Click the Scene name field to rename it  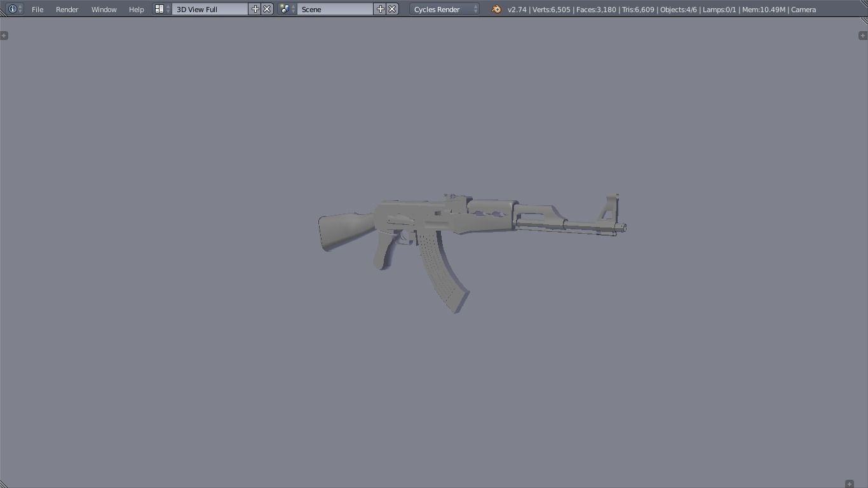click(336, 9)
